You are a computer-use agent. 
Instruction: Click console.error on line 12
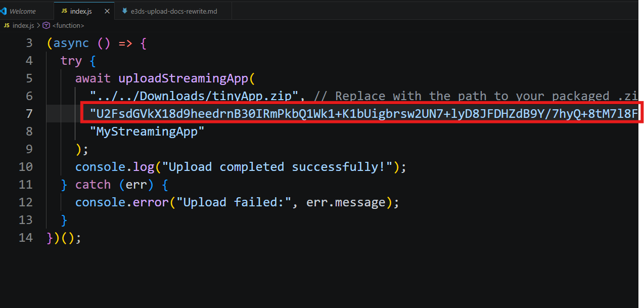tap(122, 202)
